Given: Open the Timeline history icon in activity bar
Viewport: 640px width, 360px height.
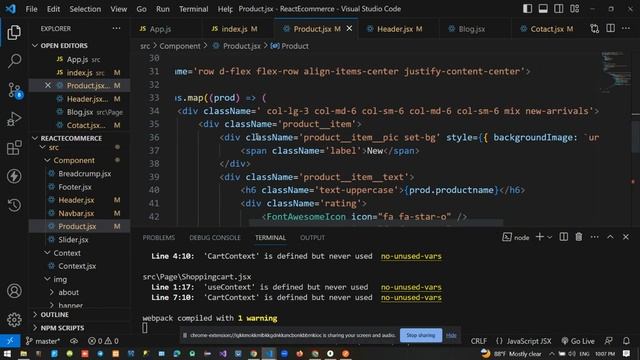Looking at the screenshot, I should 14,205.
